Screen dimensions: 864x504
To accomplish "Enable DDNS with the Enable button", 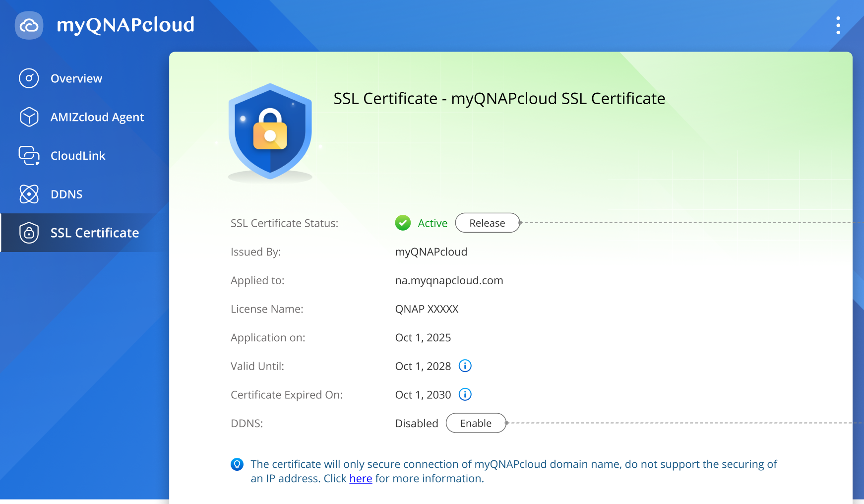I will [x=476, y=423].
